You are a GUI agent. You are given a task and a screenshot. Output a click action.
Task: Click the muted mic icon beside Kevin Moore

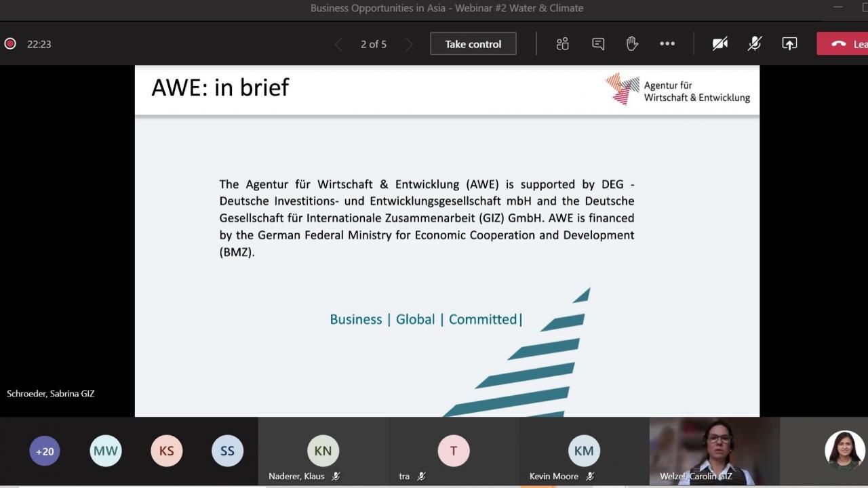coord(590,476)
